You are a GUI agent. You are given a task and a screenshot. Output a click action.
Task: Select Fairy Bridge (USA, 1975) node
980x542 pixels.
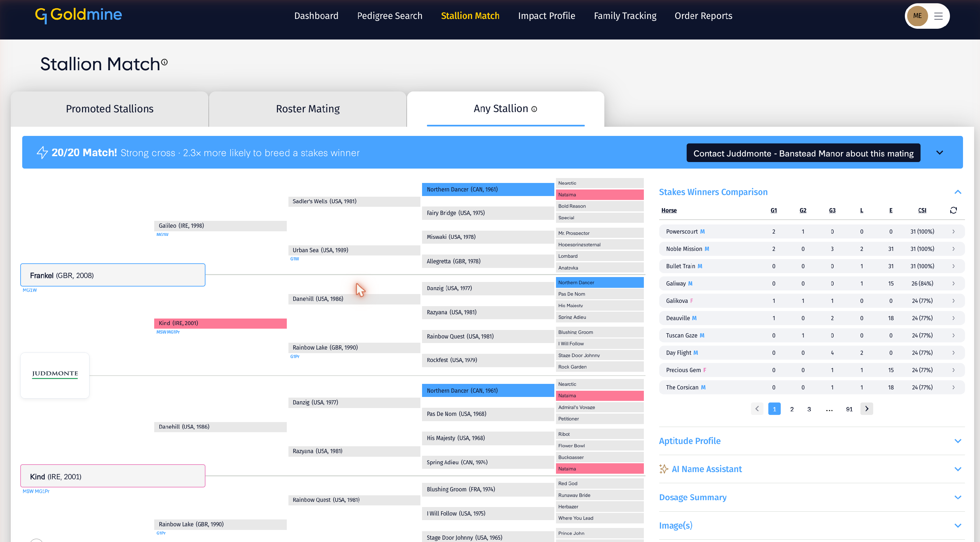tap(488, 213)
